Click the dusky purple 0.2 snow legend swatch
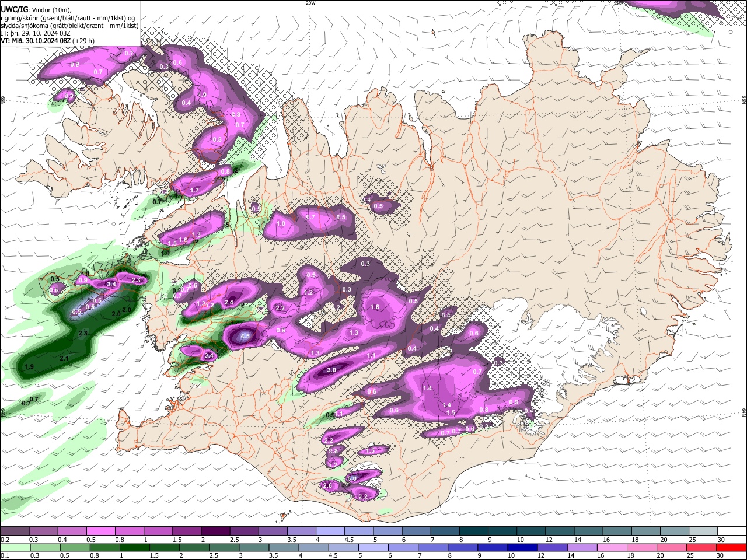747x560 pixels. click(x=15, y=531)
